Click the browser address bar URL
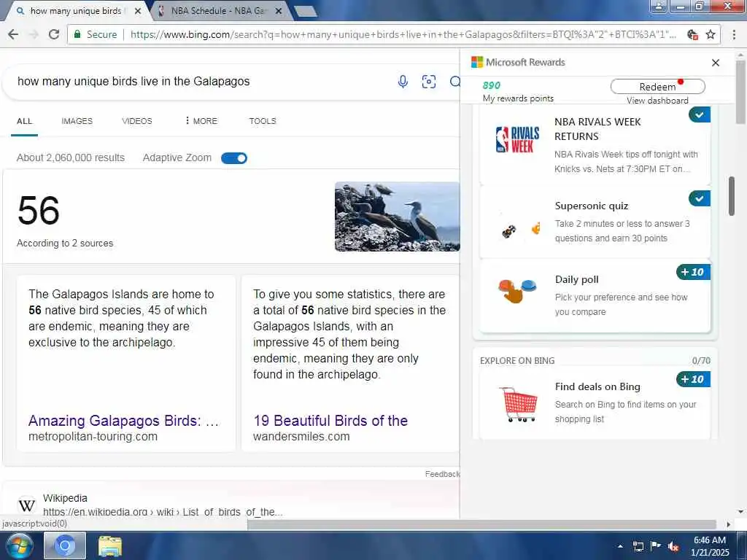This screenshot has width=747, height=560. tap(403, 34)
